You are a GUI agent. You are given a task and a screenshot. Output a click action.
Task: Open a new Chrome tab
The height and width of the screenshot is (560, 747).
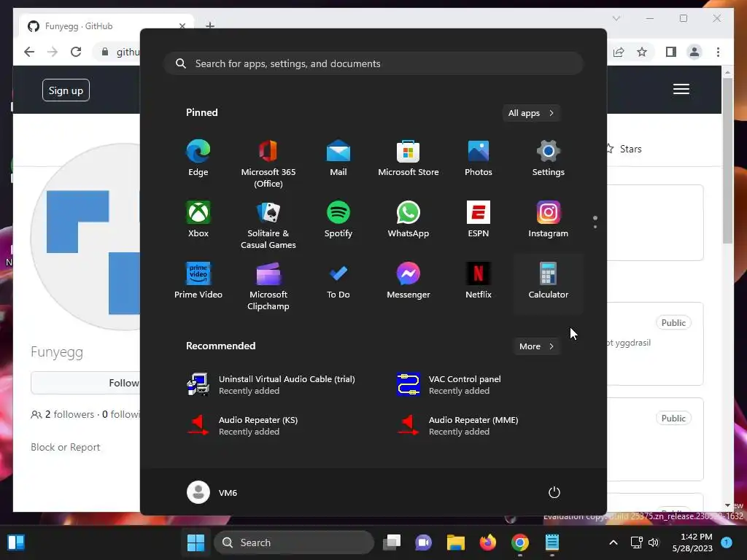tap(210, 26)
